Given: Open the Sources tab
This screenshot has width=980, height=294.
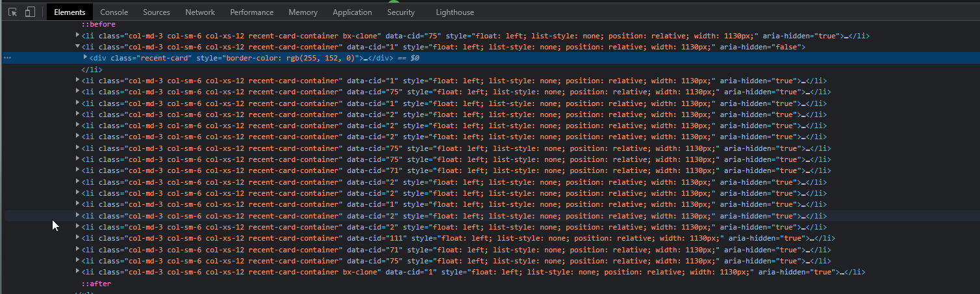Looking at the screenshot, I should pyautogui.click(x=157, y=12).
